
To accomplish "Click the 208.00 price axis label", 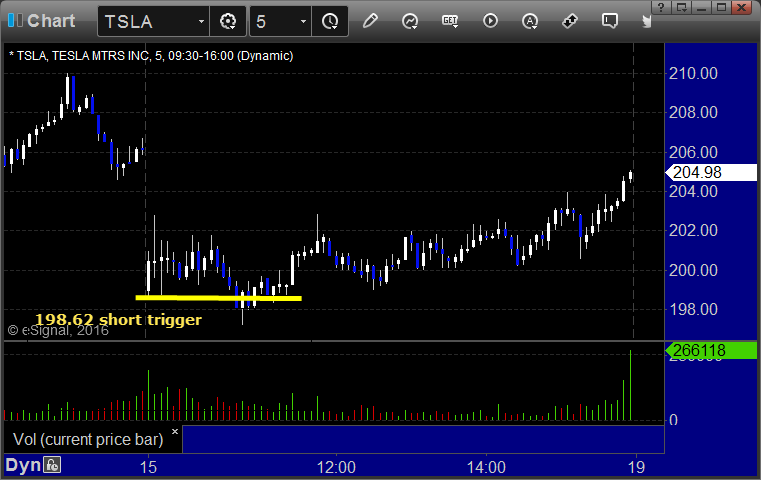I will click(693, 113).
